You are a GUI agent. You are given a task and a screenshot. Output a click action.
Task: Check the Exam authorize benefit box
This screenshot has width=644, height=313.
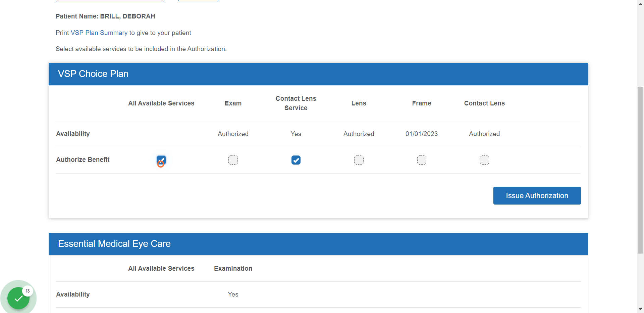point(233,160)
